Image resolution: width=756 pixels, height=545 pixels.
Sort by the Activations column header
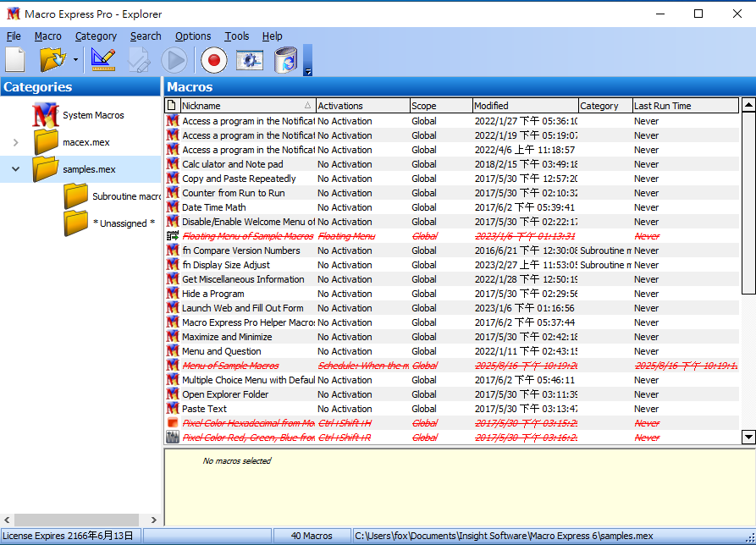[x=363, y=106]
